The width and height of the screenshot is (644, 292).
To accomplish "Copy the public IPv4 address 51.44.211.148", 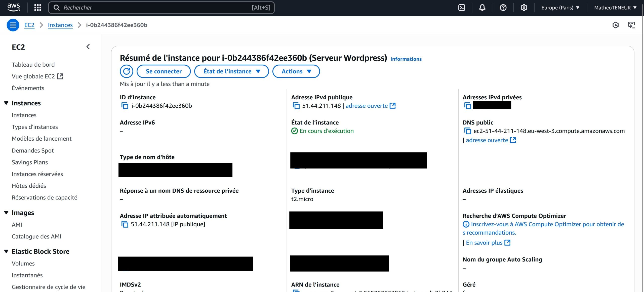I will pyautogui.click(x=296, y=106).
